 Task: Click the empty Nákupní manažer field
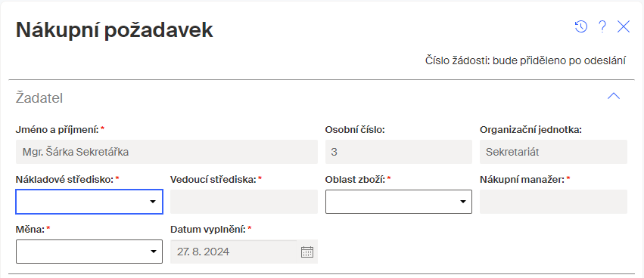553,202
